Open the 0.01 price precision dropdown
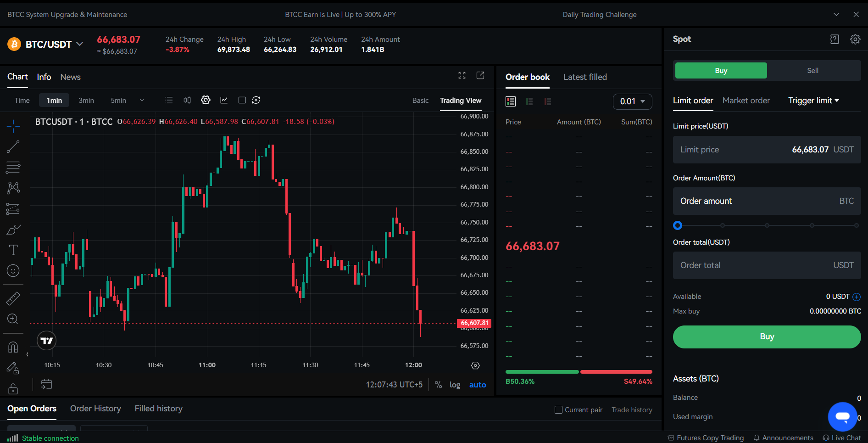 point(632,101)
